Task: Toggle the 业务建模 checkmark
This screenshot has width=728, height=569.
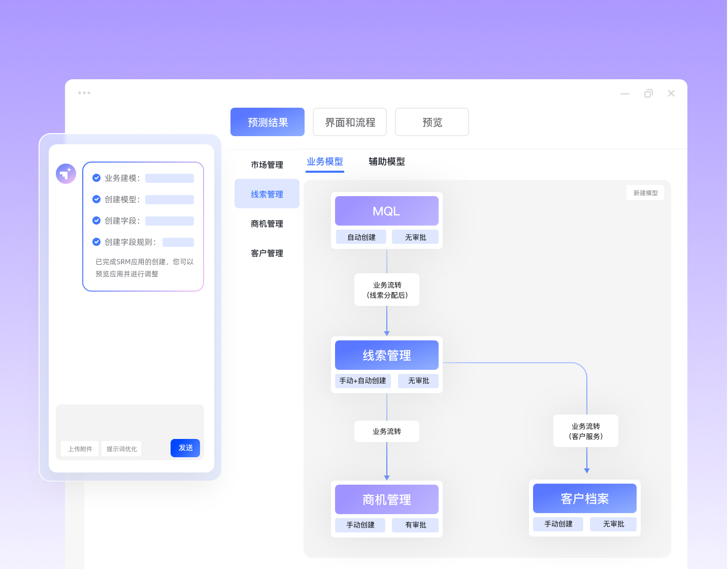Action: click(x=96, y=178)
